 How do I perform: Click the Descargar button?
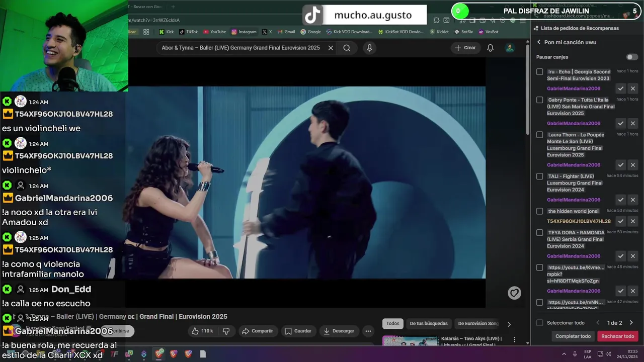coord(339,331)
